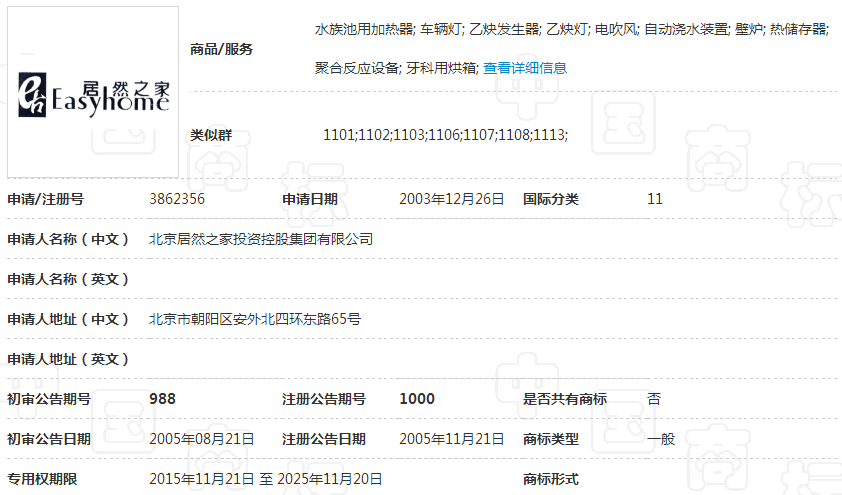Click the shared trademark value 否

coord(654,399)
